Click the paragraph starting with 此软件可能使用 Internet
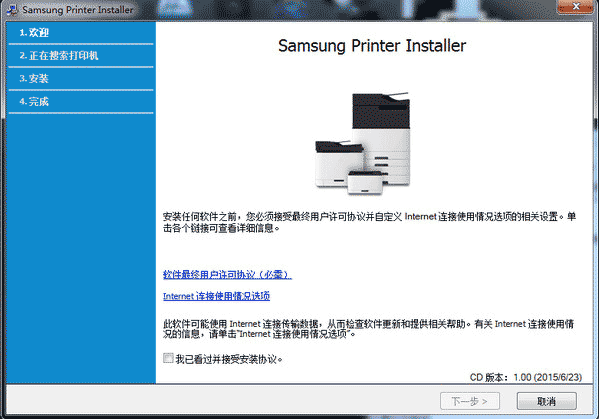Screen dimensions: 599x419 coord(368,329)
